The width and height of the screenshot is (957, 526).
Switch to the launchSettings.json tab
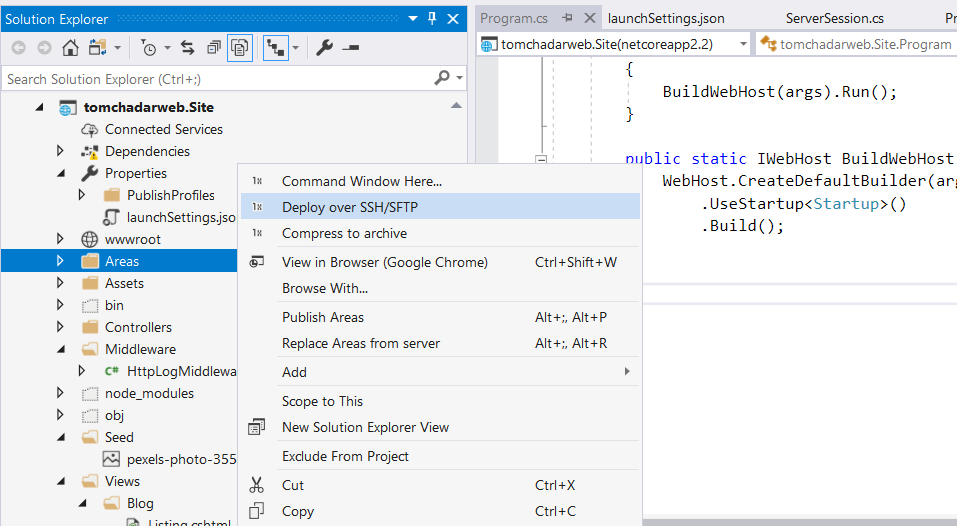(x=666, y=18)
